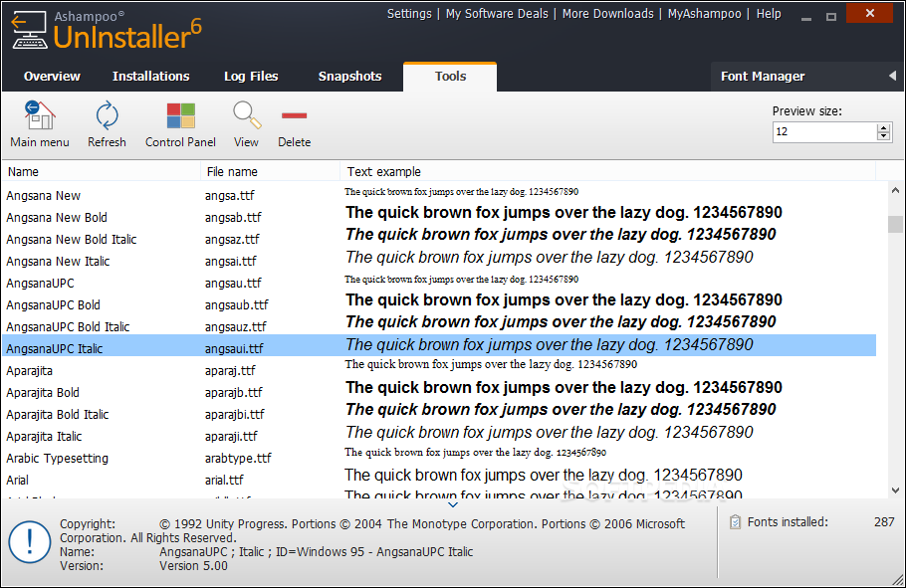Click the font list scroll-down arrow
Screen dimensions: 906x588
pyautogui.click(x=895, y=490)
